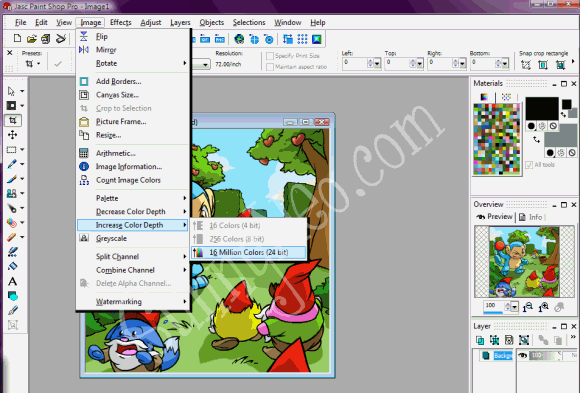Toggle the All tools checkbox in Materials

[529, 165]
